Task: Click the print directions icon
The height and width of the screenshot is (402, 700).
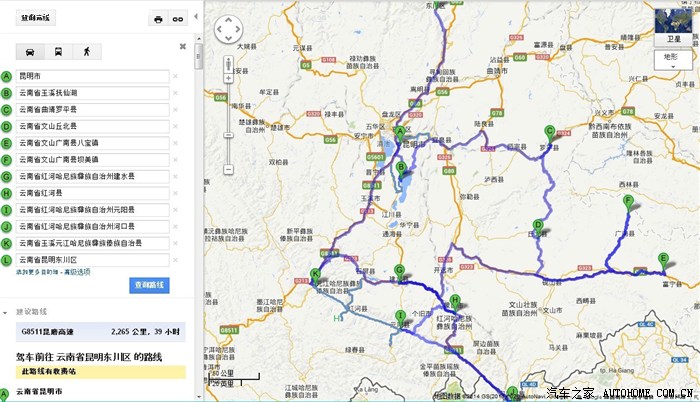Action: click(158, 19)
